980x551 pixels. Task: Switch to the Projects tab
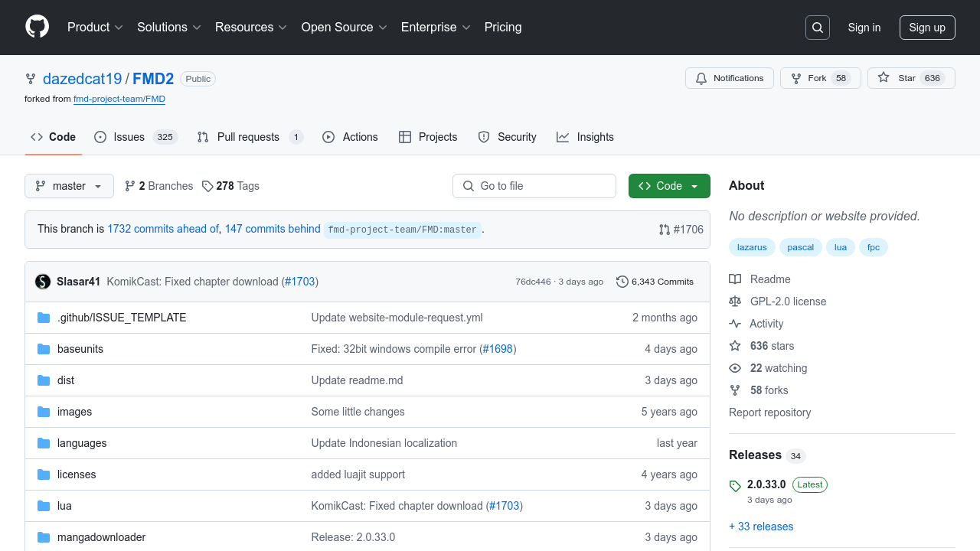(428, 137)
